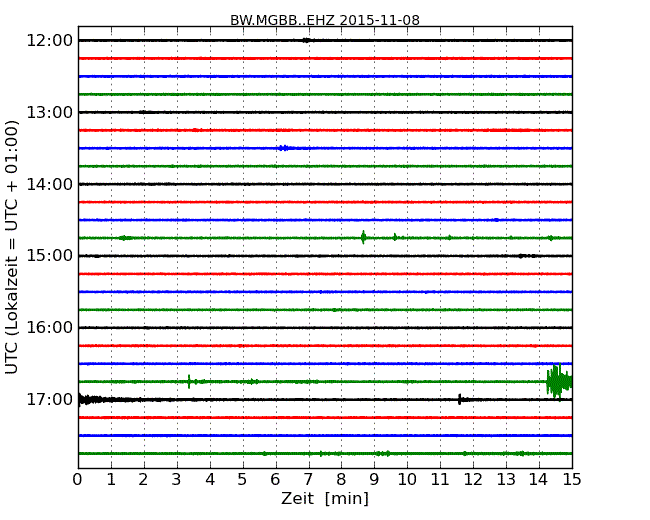Click the y-axis tick label 12:00
The image size is (650, 520).
[x=50, y=41]
